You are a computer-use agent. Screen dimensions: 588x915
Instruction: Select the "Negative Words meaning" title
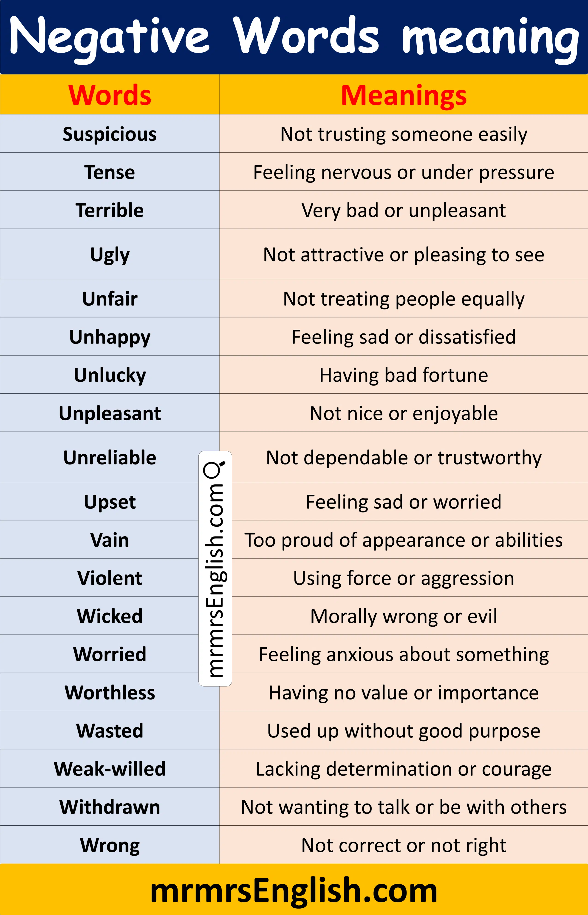[x=294, y=37]
